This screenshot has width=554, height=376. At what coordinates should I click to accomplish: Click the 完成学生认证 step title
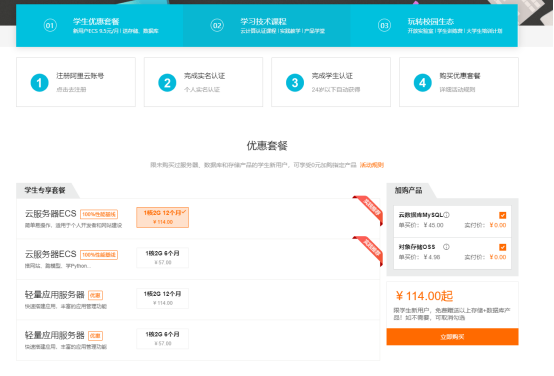point(332,76)
